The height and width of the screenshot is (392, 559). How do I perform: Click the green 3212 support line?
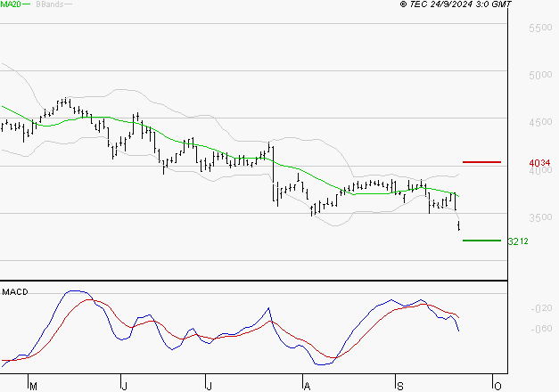click(x=481, y=241)
